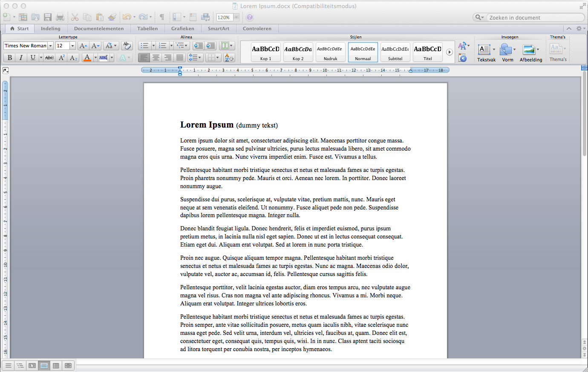Screen dimensions: 588x372
Task: Collapse the ribbon with the chevron
Action: pos(569,29)
